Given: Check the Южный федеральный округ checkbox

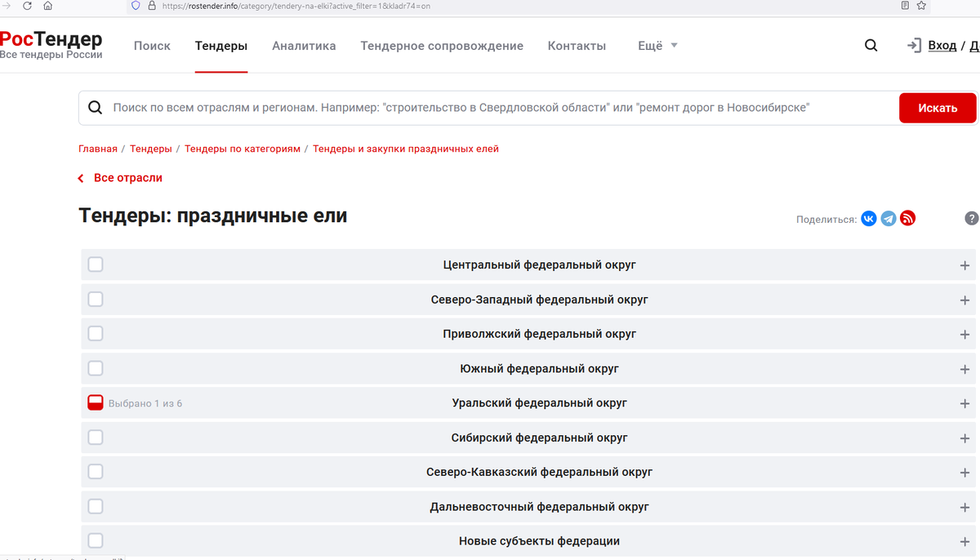Looking at the screenshot, I should tap(96, 368).
